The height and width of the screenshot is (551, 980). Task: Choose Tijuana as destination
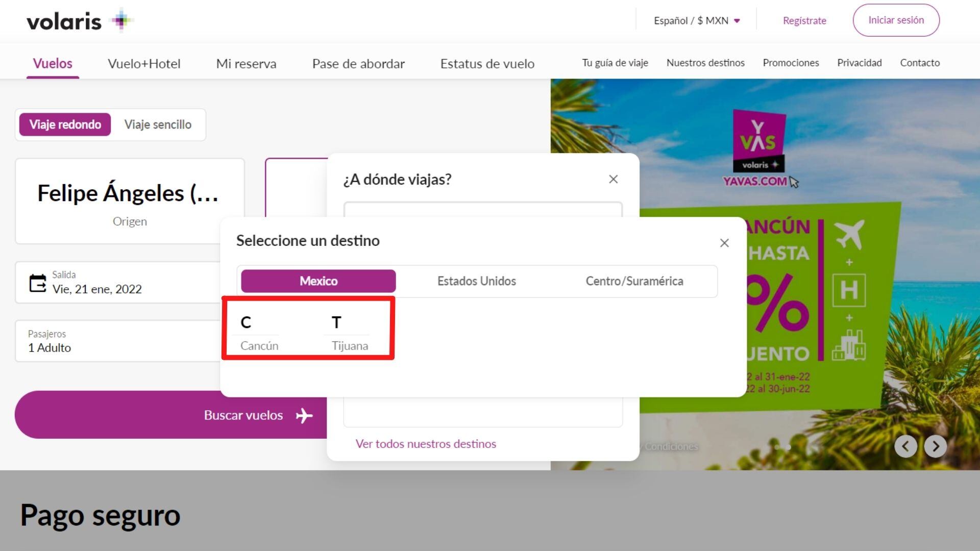coord(350,345)
